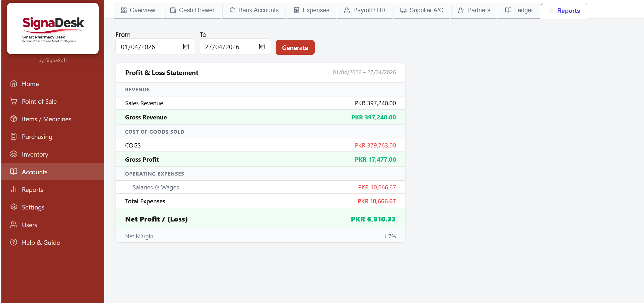
Task: Open the Bank Accounts tab
Action: (x=254, y=10)
